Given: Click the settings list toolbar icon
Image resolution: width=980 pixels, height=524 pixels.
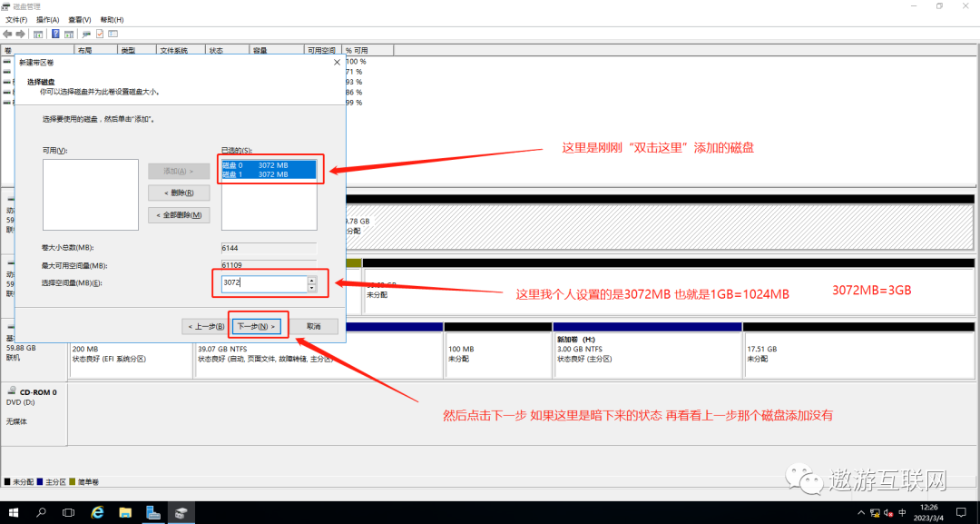Looking at the screenshot, I should [113, 34].
